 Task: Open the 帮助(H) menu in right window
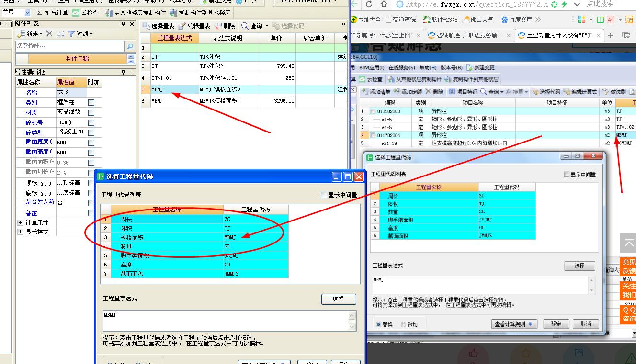point(428,67)
